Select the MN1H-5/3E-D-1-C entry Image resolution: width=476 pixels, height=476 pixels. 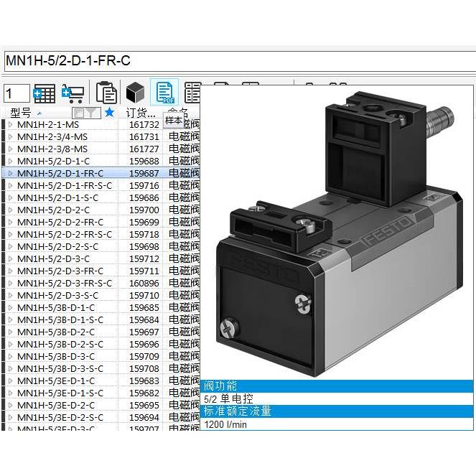(x=56, y=381)
